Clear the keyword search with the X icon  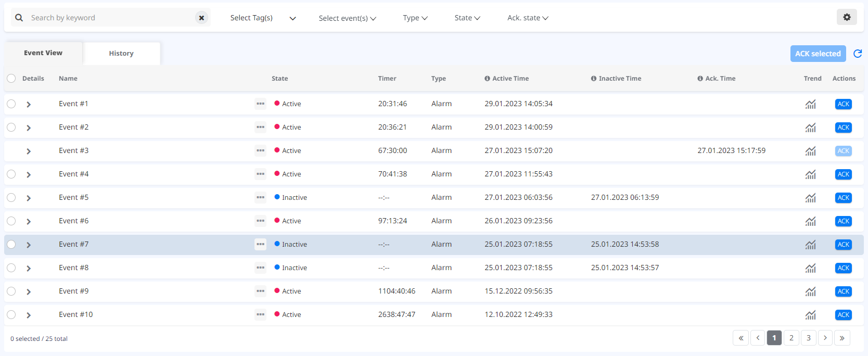[201, 18]
